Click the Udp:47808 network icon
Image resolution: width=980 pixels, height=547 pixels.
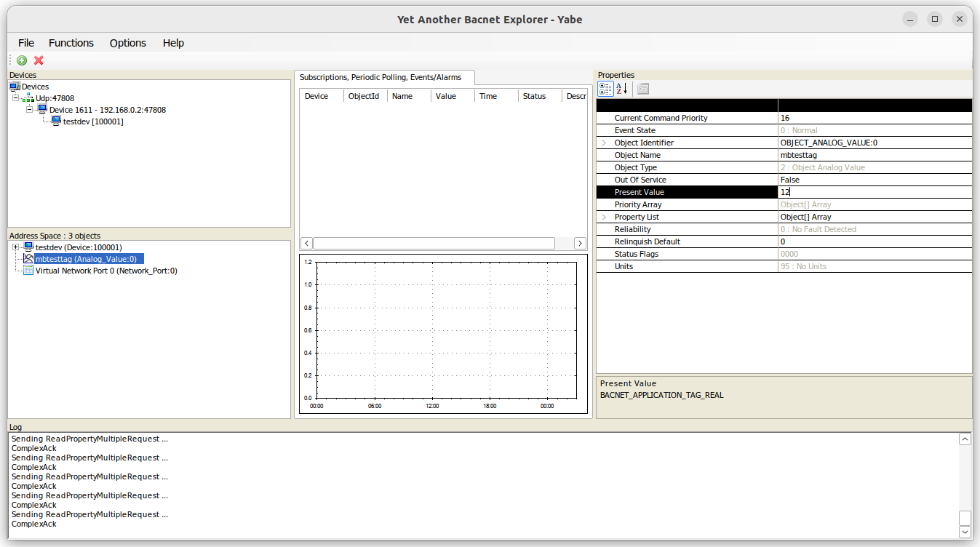tap(29, 98)
